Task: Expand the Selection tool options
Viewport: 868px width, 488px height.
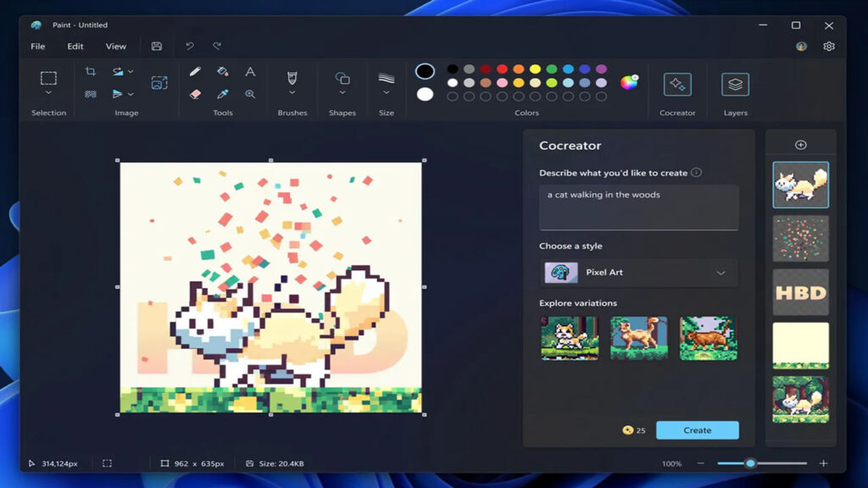Action: (48, 93)
